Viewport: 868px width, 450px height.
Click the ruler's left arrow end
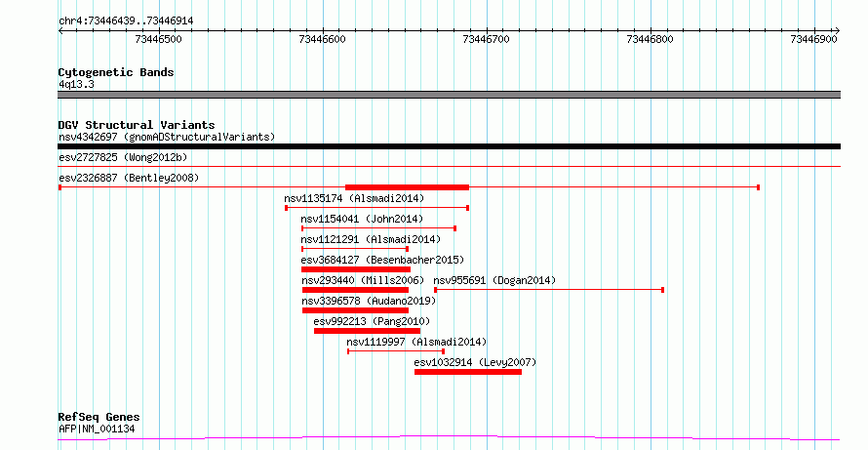(x=60, y=31)
